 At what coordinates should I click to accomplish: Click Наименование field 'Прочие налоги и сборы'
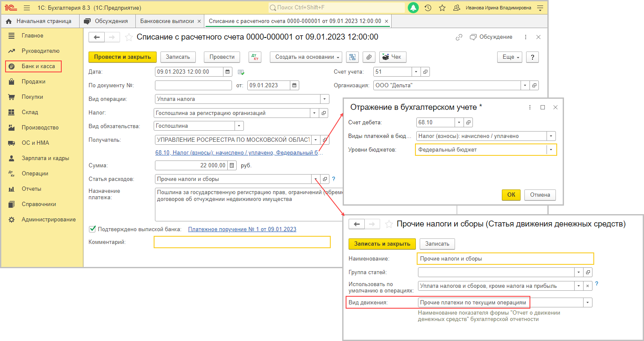pyautogui.click(x=505, y=259)
